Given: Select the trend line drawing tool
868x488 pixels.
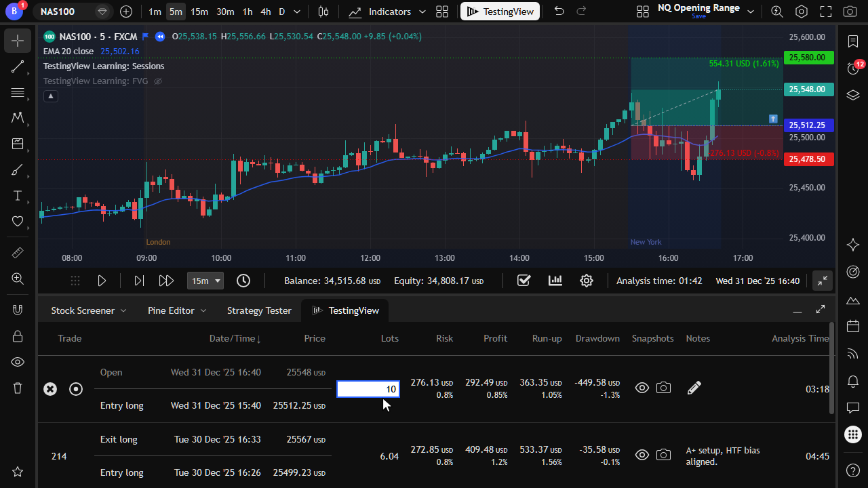Looking at the screenshot, I should (x=18, y=66).
